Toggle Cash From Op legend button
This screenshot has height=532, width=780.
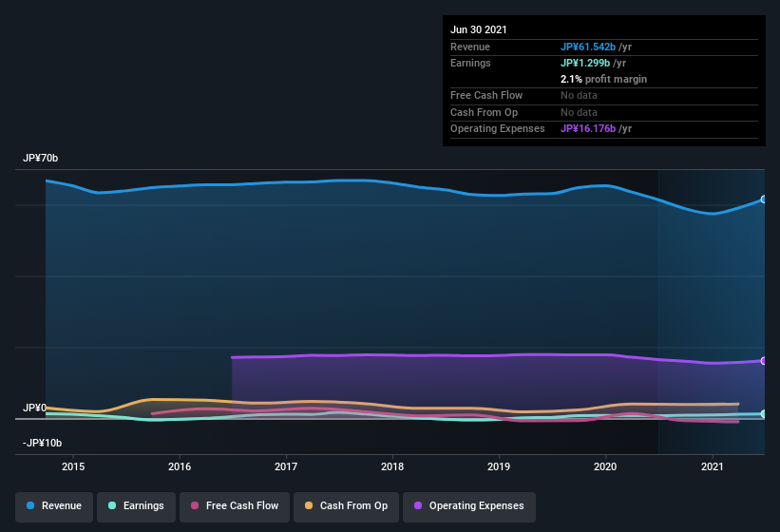pyautogui.click(x=346, y=506)
